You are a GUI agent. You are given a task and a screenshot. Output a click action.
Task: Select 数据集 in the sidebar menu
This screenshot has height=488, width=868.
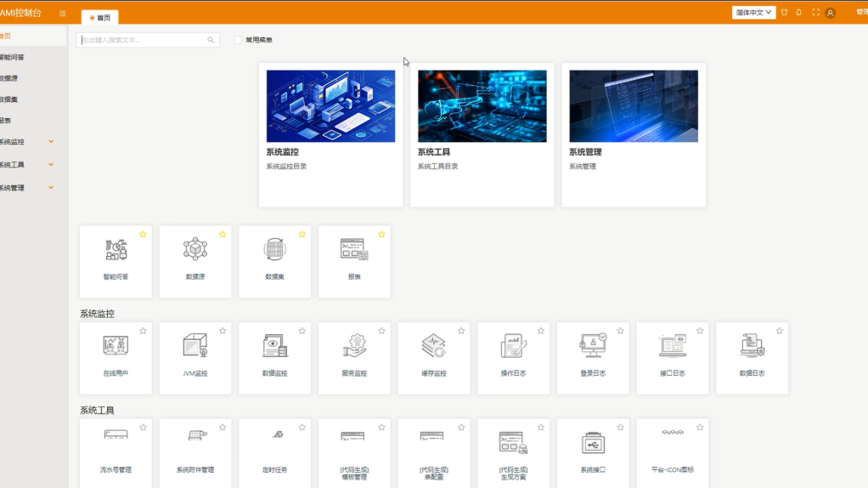coord(8,99)
